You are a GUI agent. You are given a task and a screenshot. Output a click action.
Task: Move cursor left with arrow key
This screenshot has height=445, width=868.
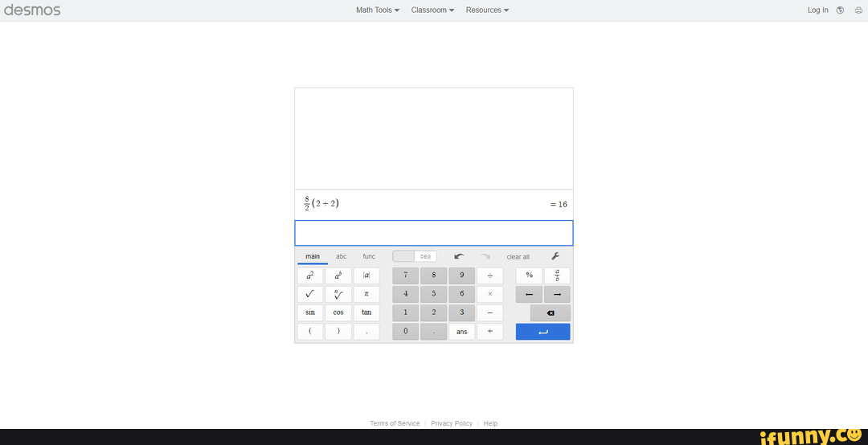pos(529,294)
